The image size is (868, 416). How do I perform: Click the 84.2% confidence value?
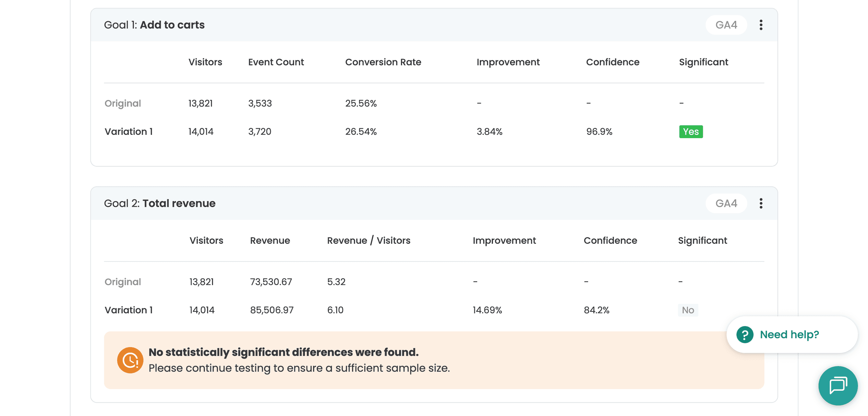click(597, 310)
